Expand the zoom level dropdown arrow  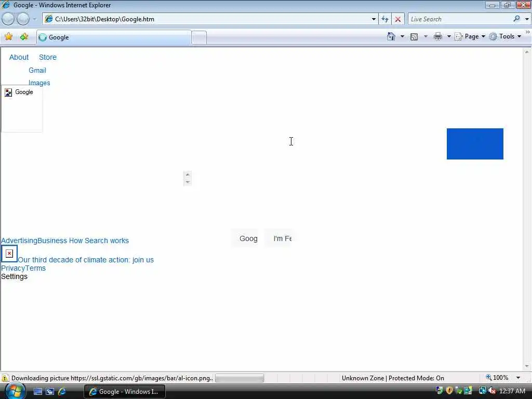[518, 378]
